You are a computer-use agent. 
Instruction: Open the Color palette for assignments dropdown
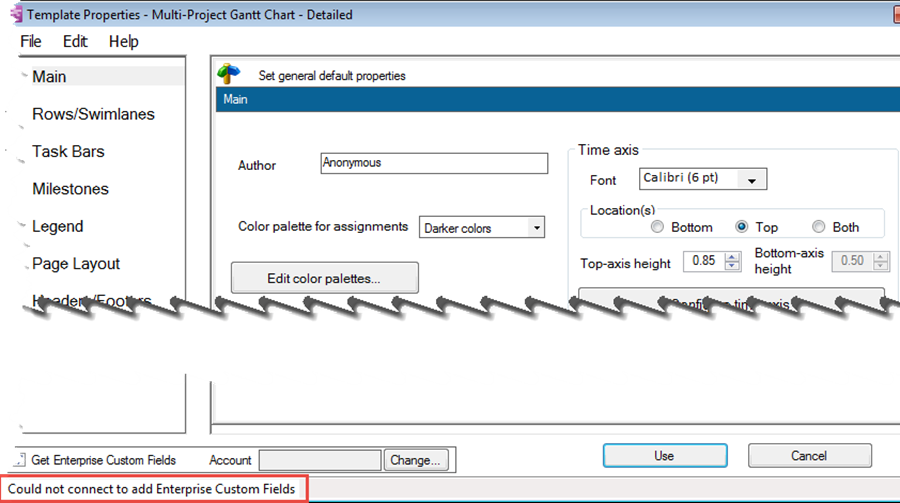pyautogui.click(x=536, y=228)
